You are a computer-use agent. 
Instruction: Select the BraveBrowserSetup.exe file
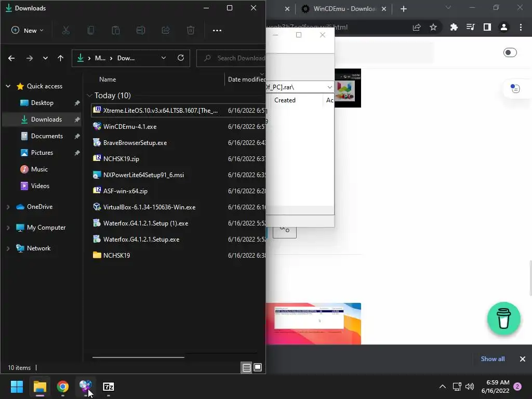(135, 143)
